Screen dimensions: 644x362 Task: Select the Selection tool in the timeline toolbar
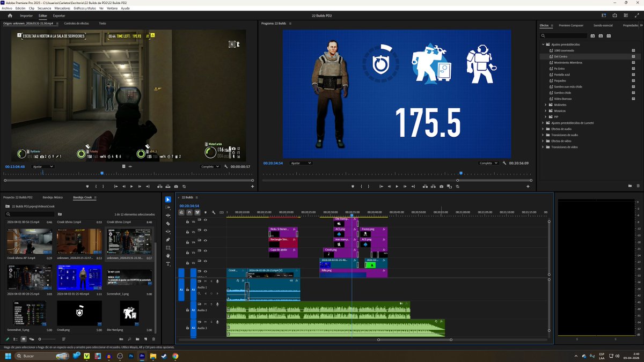pos(168,200)
